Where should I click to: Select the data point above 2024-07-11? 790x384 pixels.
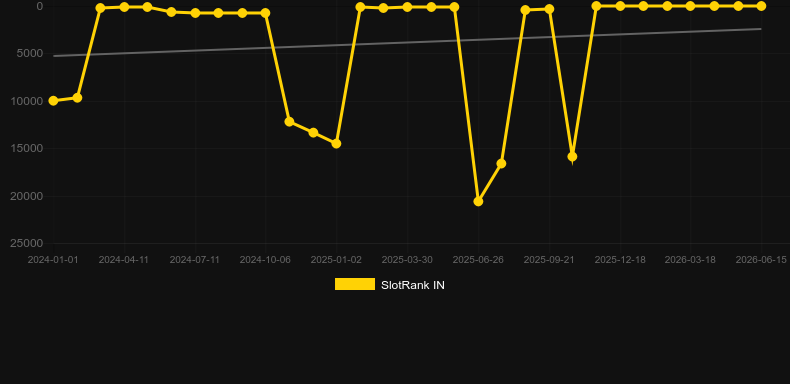195,13
